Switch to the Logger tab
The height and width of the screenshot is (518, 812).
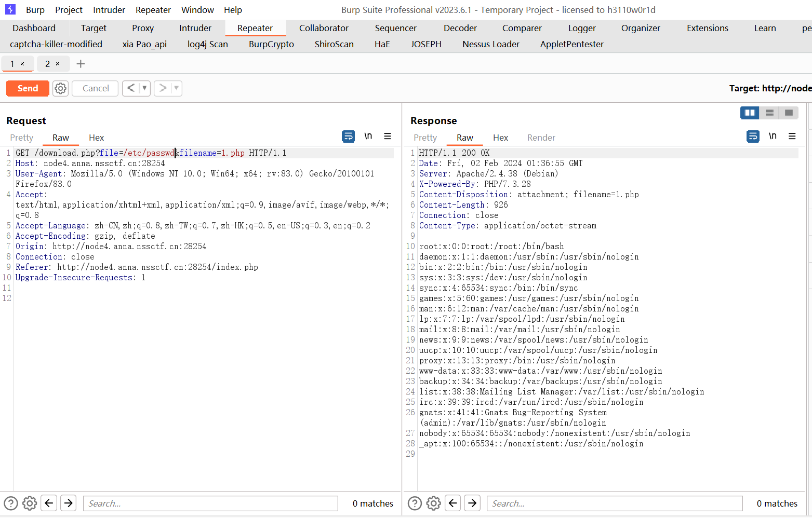[x=582, y=28]
